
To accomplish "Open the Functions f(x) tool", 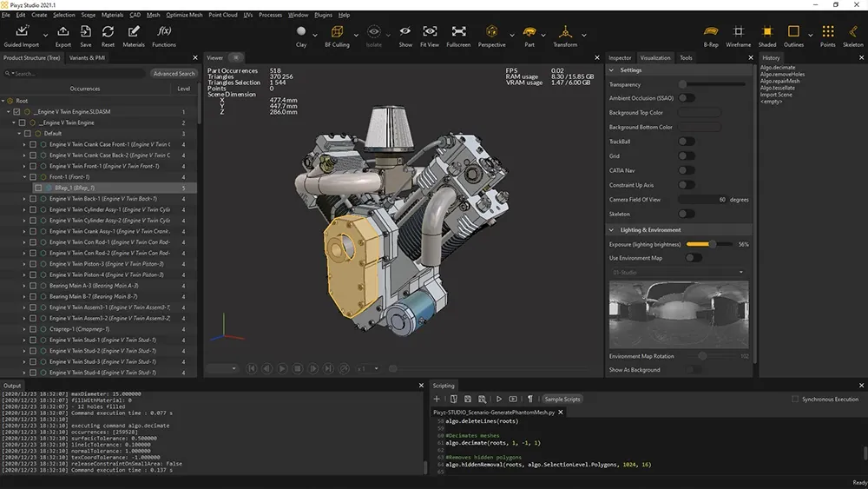I will point(164,36).
